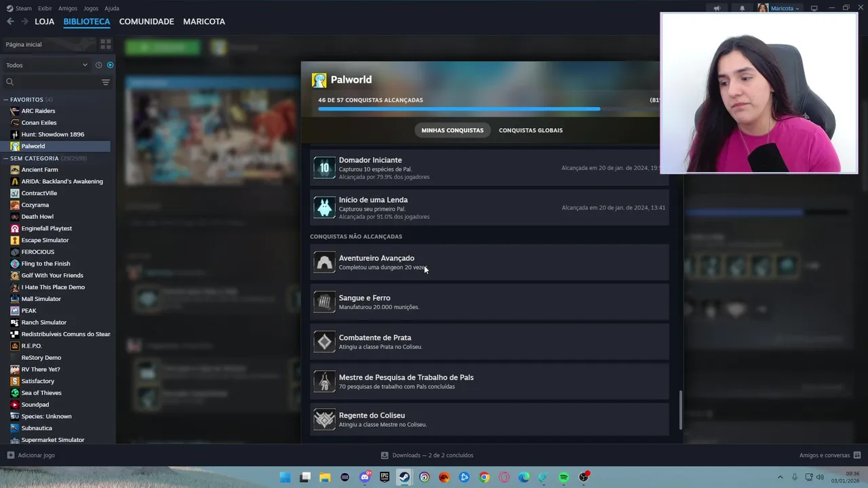
Task: Show hidden system tray icons
Action: click(780, 477)
